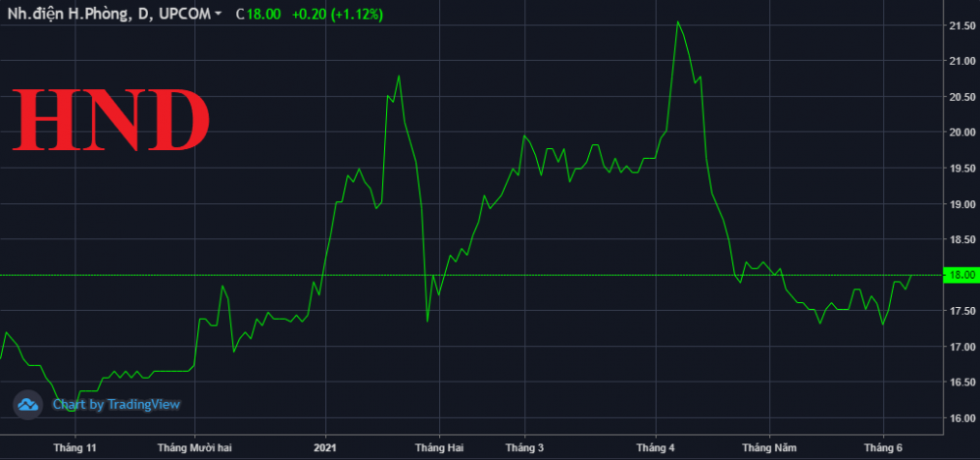Click the 20.00 price axis label

(962, 132)
